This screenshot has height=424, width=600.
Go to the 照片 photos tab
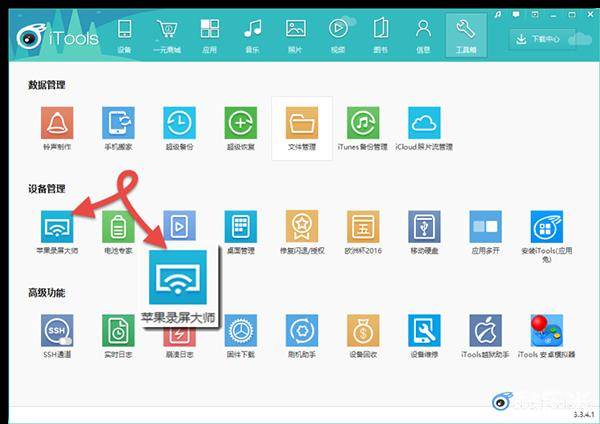(295, 36)
